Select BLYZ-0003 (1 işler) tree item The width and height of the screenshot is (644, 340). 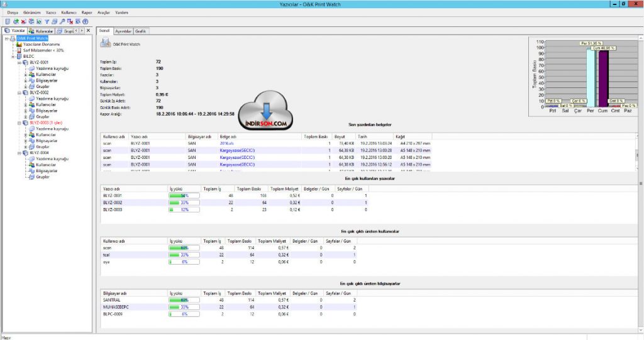(x=46, y=123)
